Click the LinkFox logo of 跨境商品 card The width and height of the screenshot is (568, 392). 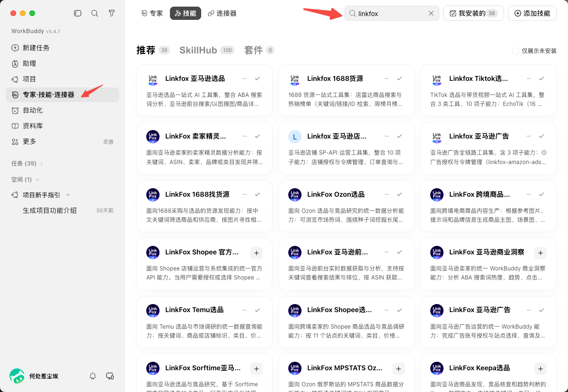(437, 194)
